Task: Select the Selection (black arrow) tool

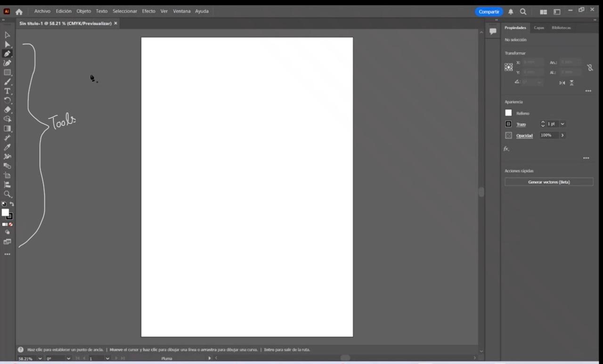Action: 7,35
